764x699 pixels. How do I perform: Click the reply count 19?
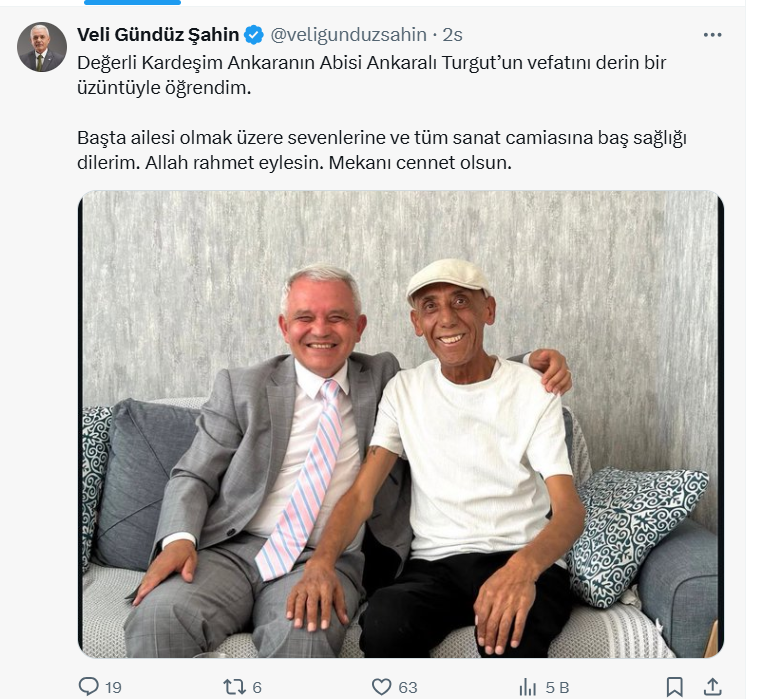(113, 687)
